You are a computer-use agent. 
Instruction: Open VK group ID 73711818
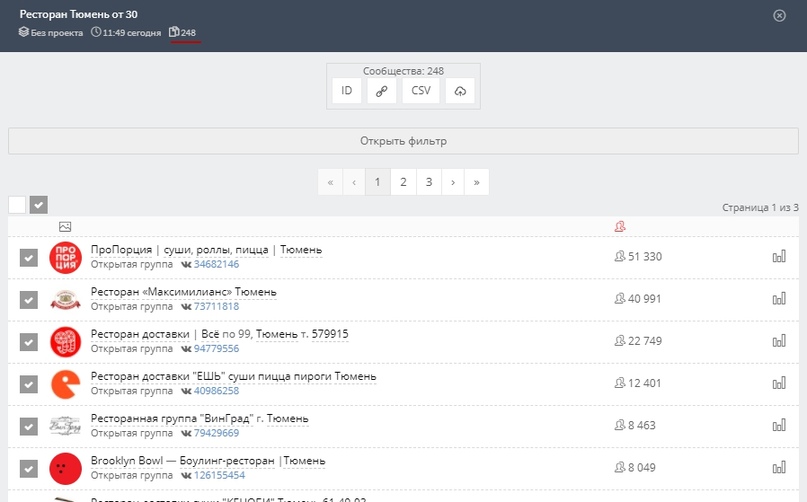216,306
